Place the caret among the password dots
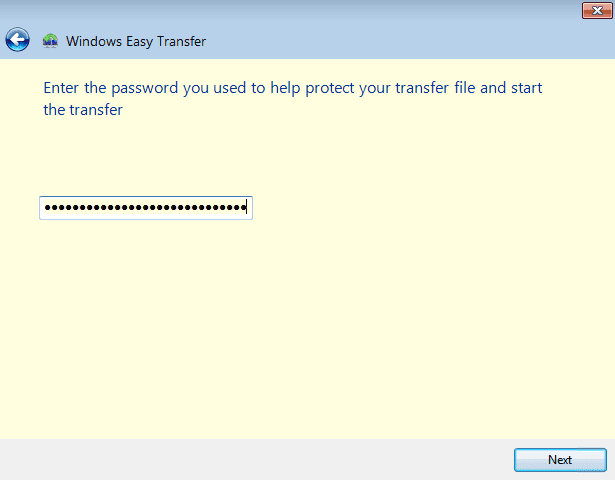 145,207
